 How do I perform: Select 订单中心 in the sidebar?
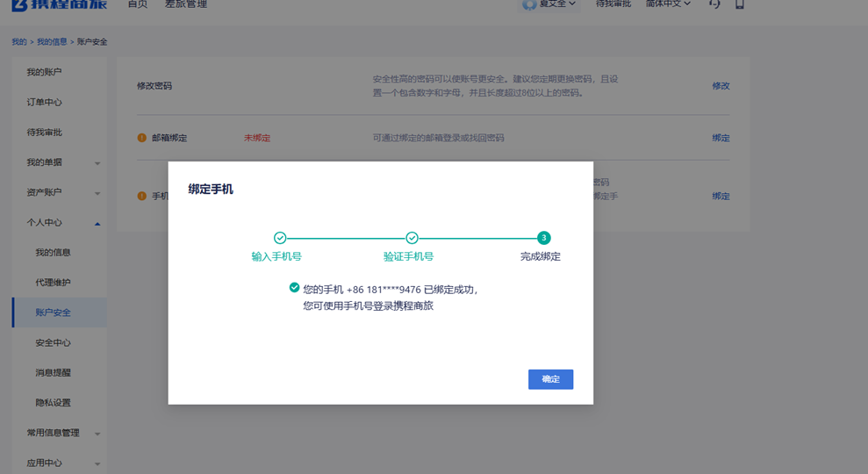coord(44,102)
